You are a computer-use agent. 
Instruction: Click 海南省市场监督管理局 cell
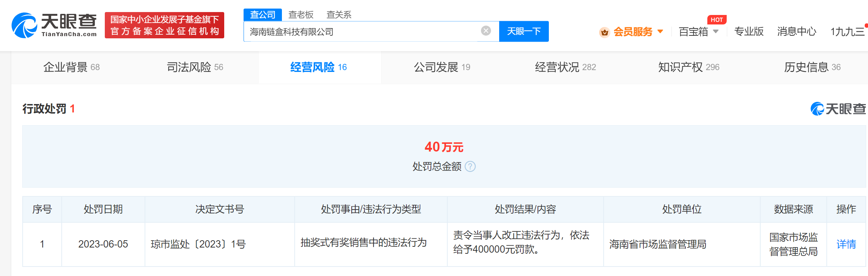pos(658,244)
